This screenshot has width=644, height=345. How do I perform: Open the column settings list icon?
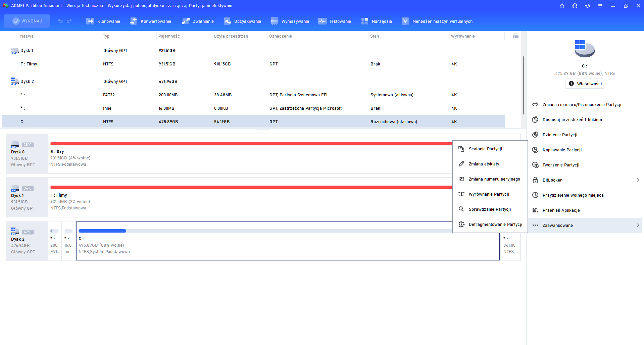pyautogui.click(x=516, y=36)
